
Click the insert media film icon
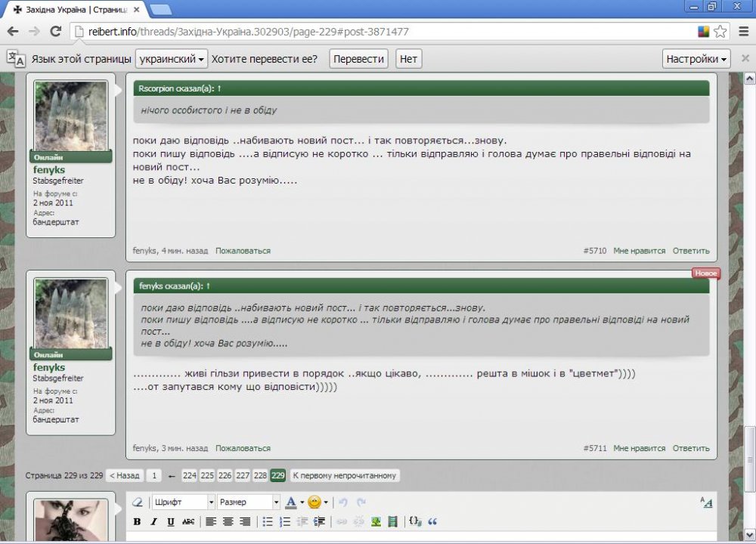393,521
